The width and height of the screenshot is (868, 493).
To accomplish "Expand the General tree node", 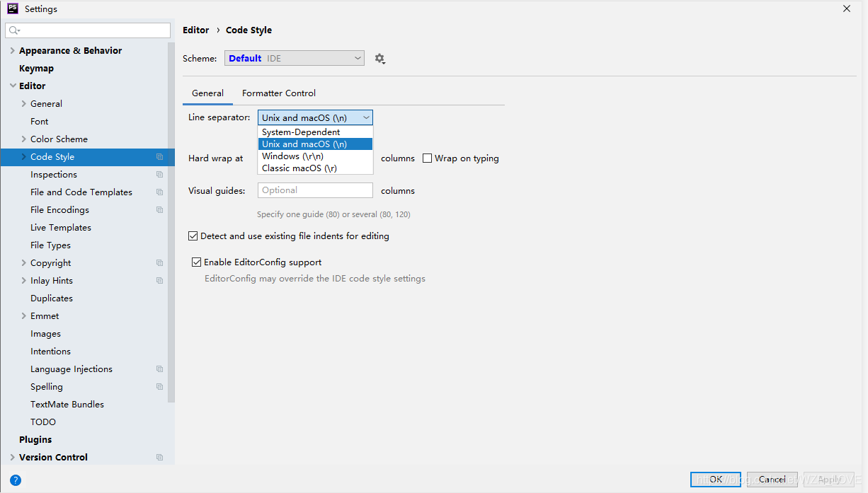I will point(24,104).
